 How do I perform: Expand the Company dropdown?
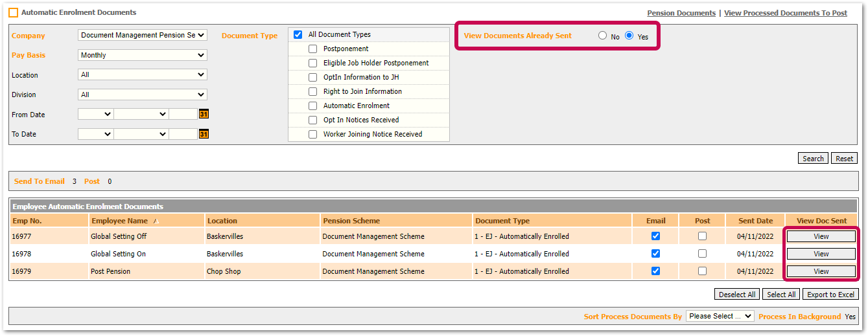pyautogui.click(x=142, y=36)
